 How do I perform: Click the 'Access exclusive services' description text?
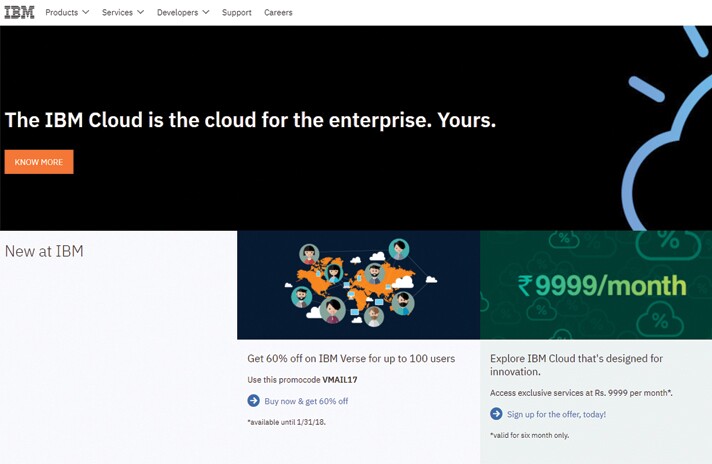[x=581, y=393]
